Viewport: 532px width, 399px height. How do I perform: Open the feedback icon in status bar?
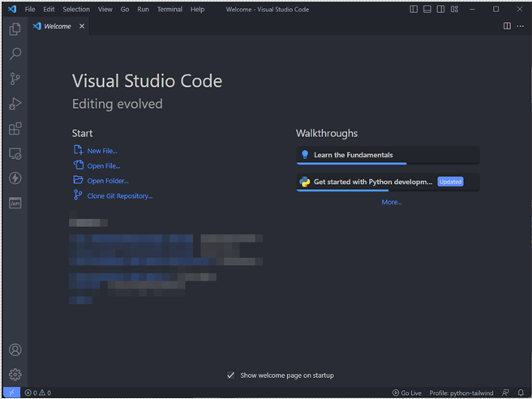(x=505, y=393)
